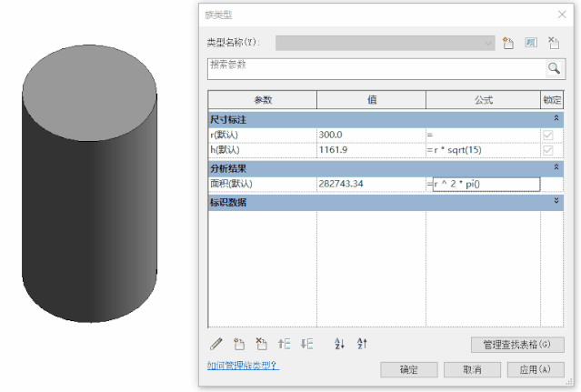Click the Delete Type icon at top right

click(554, 43)
